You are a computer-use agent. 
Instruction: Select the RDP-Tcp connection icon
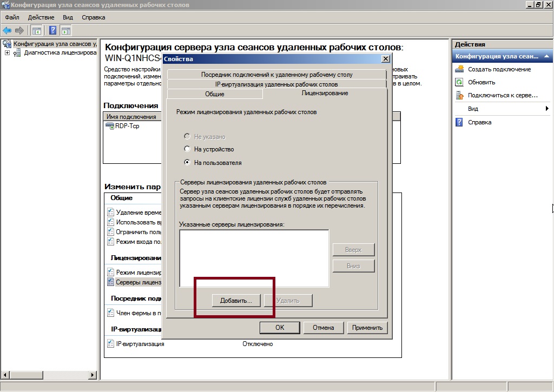110,126
